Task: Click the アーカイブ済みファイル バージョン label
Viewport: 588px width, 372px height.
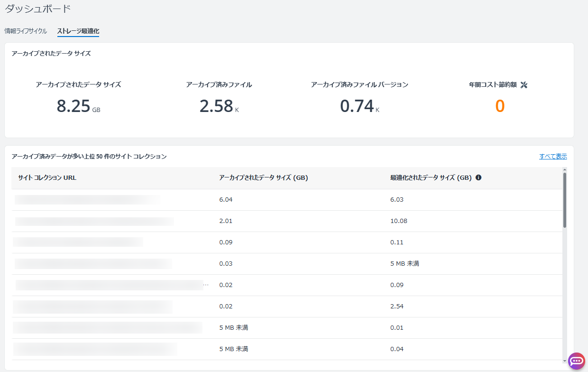Action: coord(359,84)
